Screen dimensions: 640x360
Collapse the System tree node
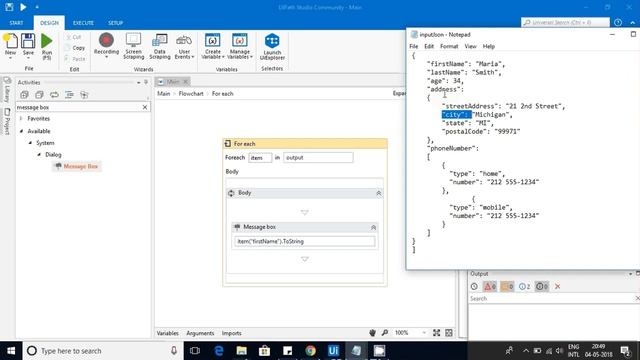(x=30, y=143)
